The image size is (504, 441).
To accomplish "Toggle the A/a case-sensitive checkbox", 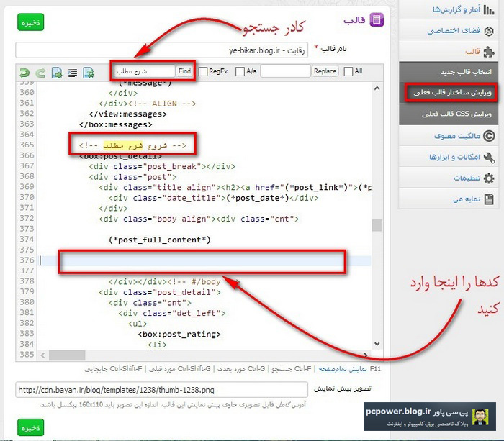I will (x=240, y=71).
